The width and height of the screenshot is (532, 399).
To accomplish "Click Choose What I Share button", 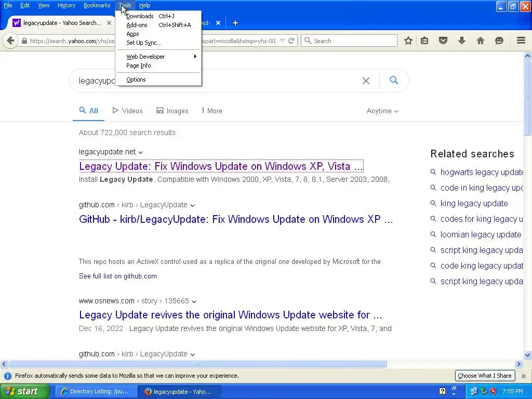I will tap(485, 376).
